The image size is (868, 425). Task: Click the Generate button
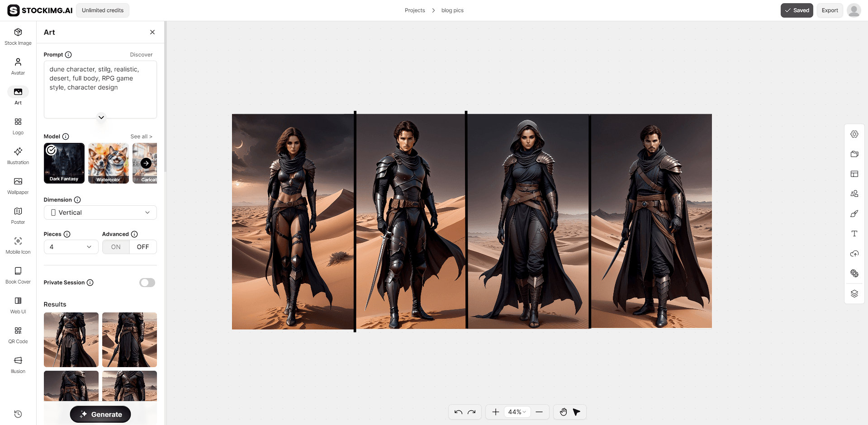pyautogui.click(x=100, y=414)
